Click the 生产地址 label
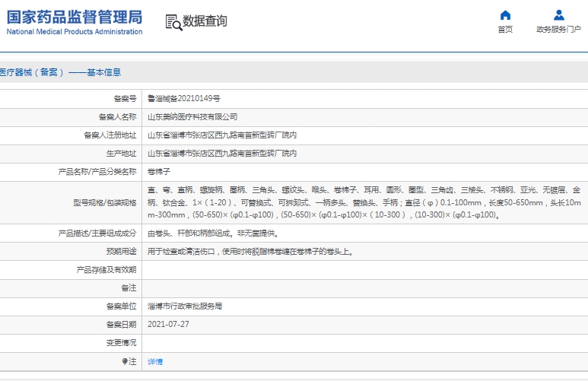The height and width of the screenshot is (381, 588). (x=122, y=154)
